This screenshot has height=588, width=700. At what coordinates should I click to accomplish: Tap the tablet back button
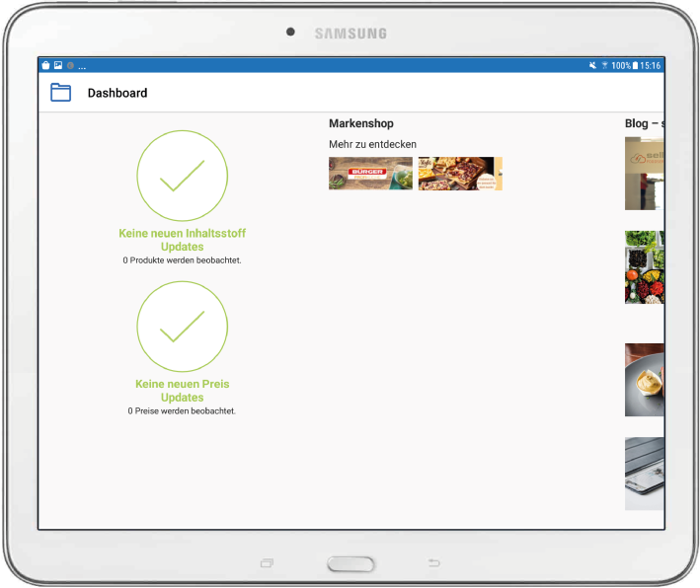[434, 562]
